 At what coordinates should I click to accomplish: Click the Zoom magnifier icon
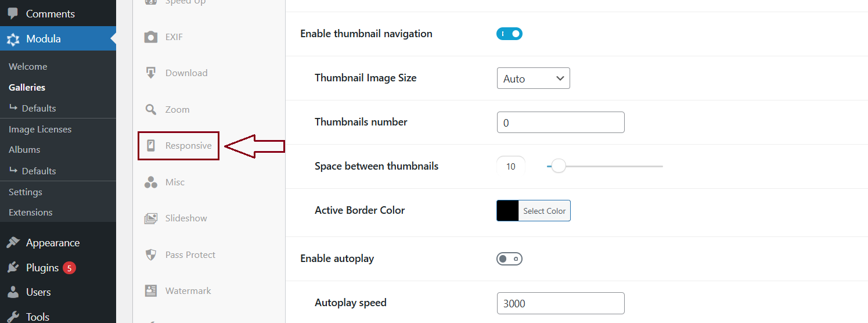151,110
